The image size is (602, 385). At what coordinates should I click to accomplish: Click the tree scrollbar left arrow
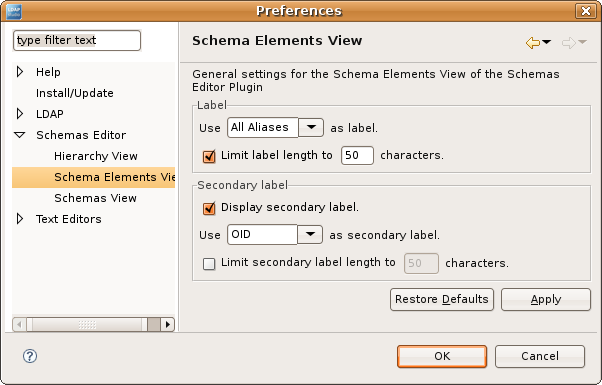pos(19,324)
